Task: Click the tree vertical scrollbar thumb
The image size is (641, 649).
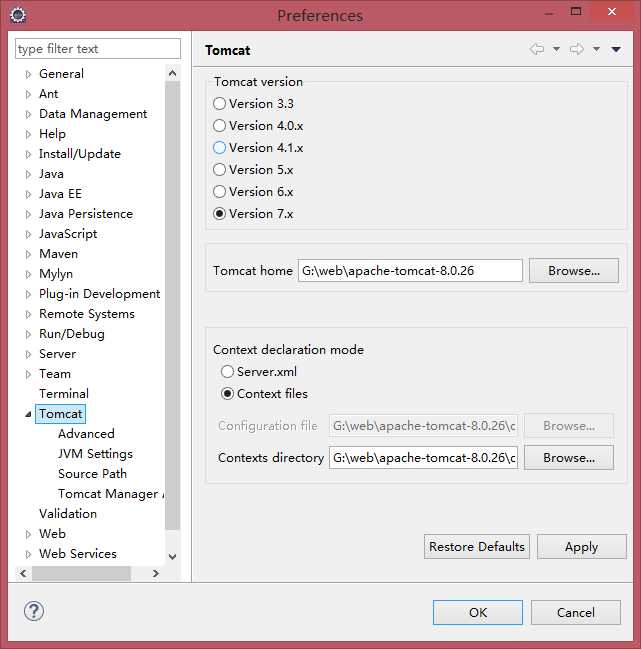Action: [173, 305]
